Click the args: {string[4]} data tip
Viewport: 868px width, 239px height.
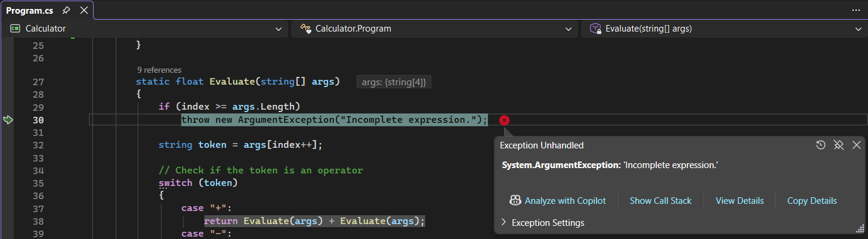pos(394,82)
